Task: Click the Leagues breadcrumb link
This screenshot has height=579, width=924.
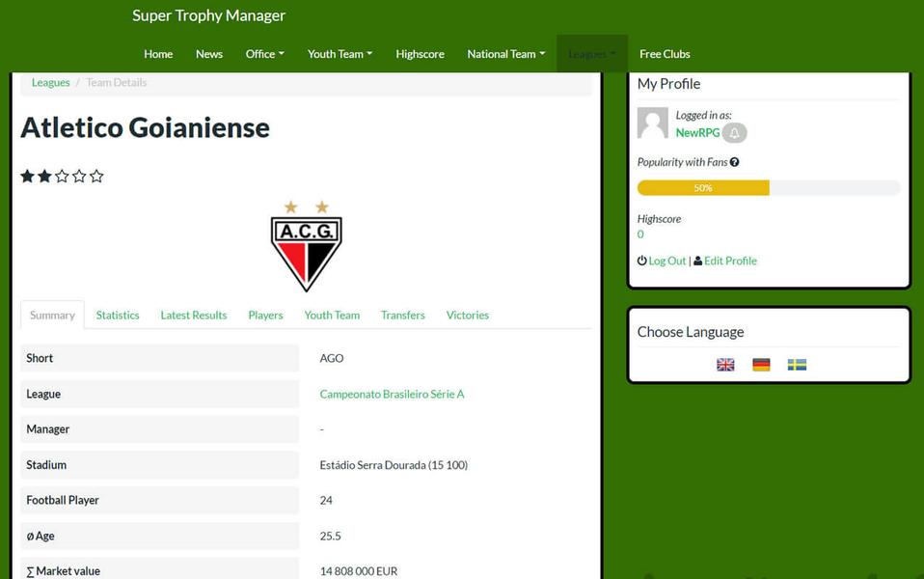Action: (50, 82)
